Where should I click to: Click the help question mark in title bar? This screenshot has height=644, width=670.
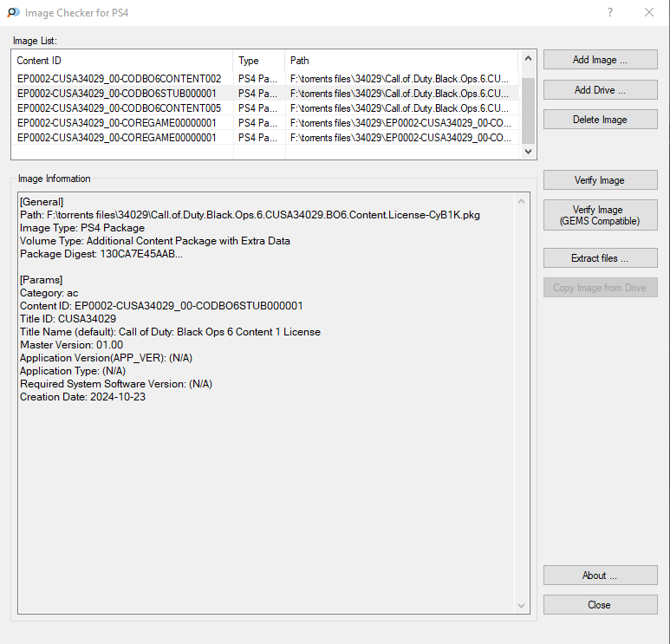pos(610,12)
